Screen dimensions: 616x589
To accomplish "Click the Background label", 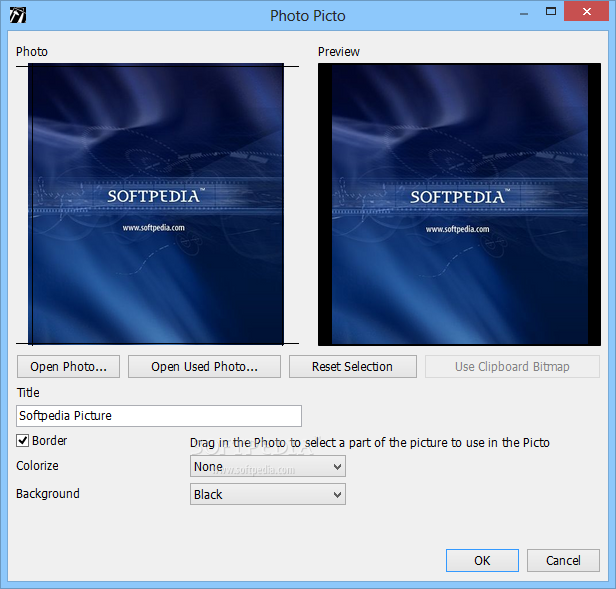I will (x=48, y=494).
